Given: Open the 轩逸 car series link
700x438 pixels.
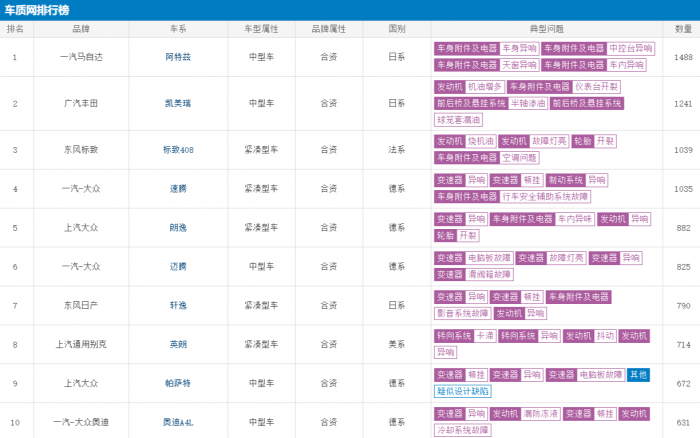Looking at the screenshot, I should click(x=178, y=305).
